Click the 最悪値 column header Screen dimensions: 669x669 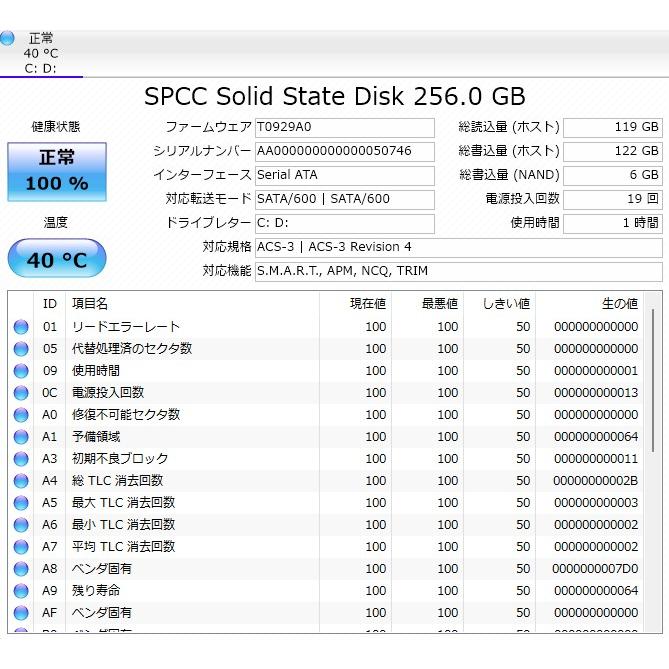pyautogui.click(x=428, y=304)
